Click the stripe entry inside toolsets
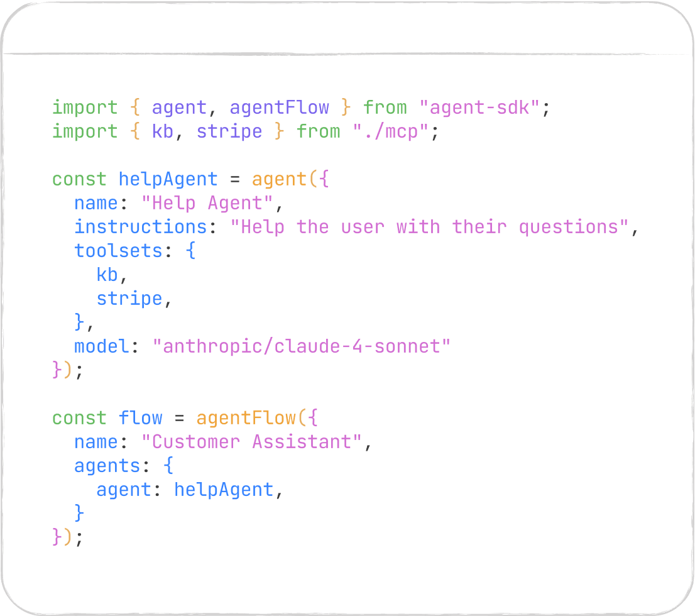This screenshot has height=616, width=695. pos(129,299)
